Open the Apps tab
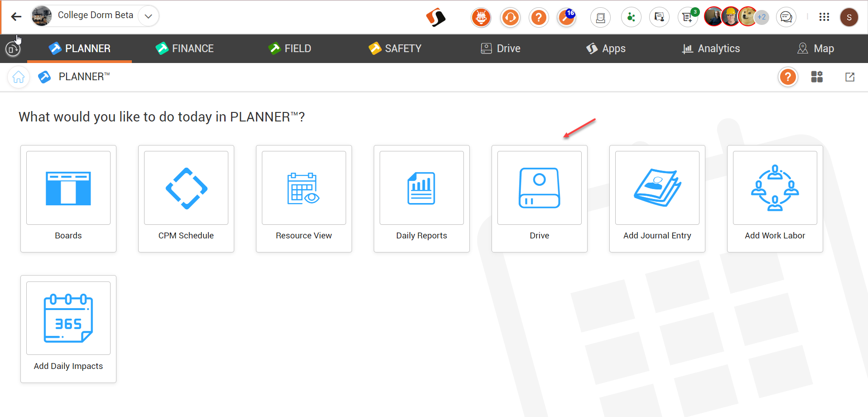This screenshot has width=868, height=417. [x=605, y=48]
